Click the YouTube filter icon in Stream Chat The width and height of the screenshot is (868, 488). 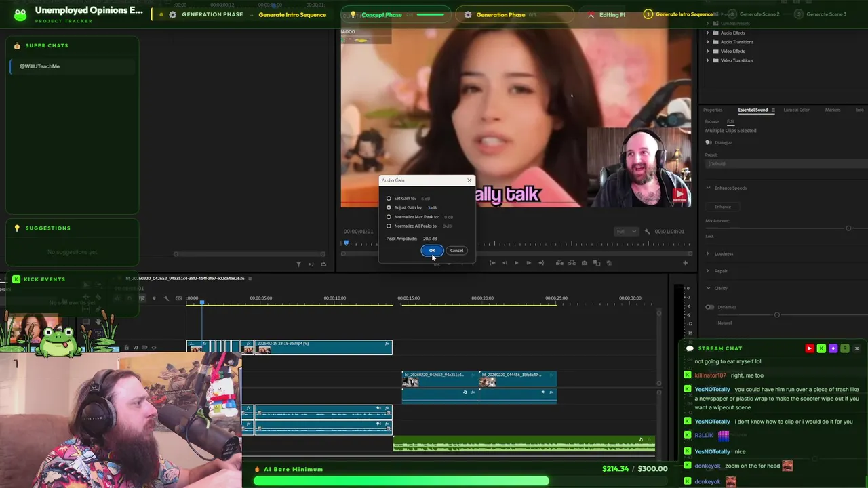(809, 348)
